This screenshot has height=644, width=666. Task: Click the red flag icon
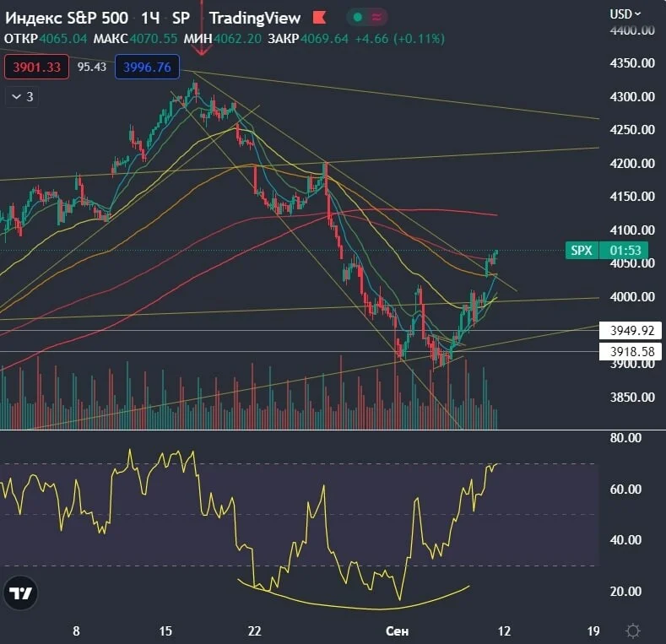tap(319, 18)
